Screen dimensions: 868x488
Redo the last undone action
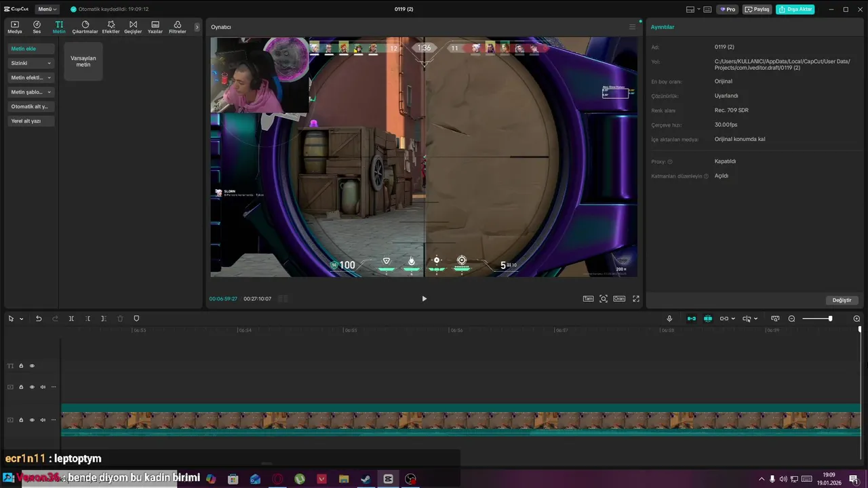[55, 319]
